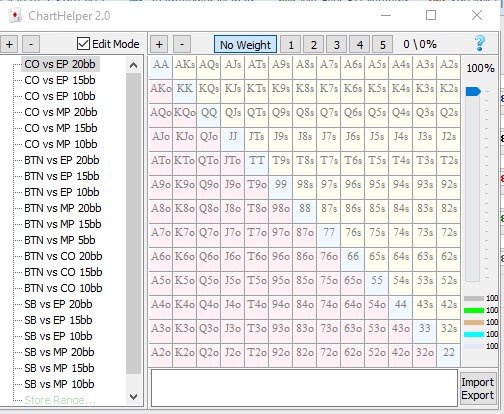
Task: Select CO vs EP 10bb range
Action: [60, 96]
